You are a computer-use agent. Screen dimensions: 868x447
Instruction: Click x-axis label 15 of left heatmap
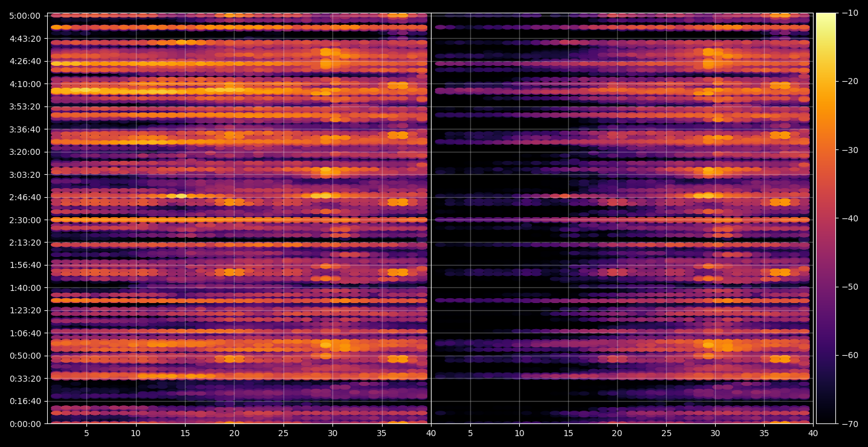[x=185, y=433]
